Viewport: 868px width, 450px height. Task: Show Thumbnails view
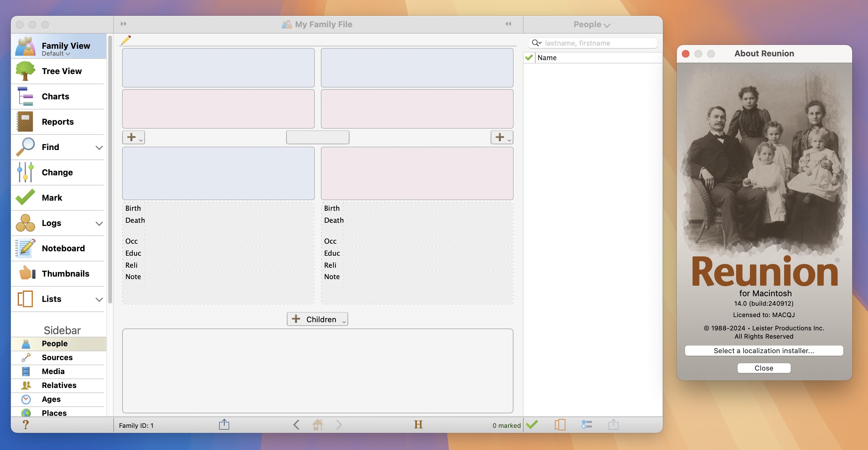click(59, 273)
